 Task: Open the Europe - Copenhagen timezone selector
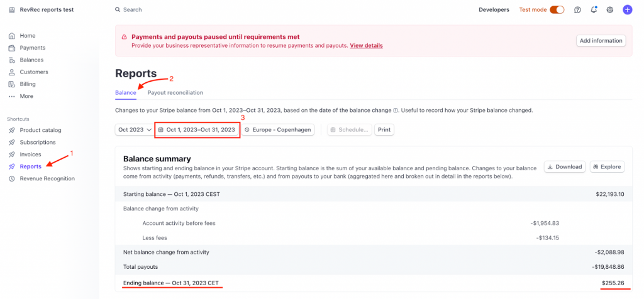coord(278,129)
